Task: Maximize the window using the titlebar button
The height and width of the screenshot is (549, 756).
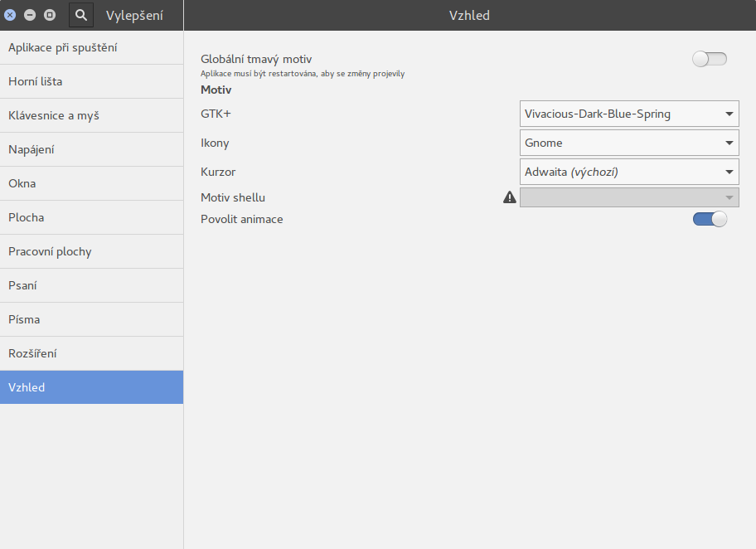Action: (49, 15)
